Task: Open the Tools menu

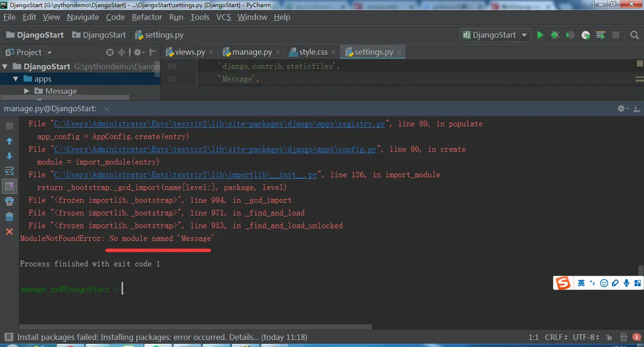Action: [200, 17]
